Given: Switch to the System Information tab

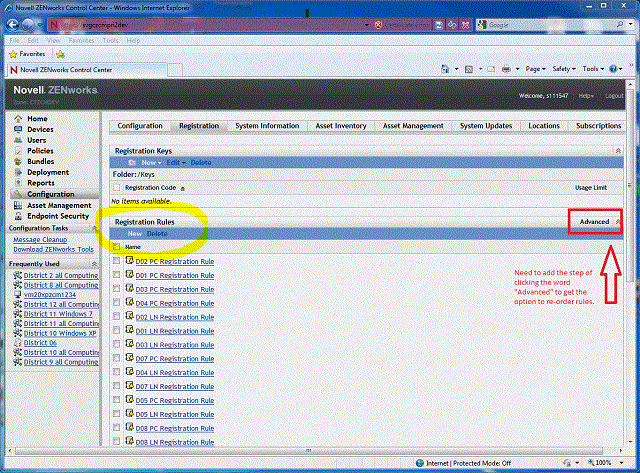Looking at the screenshot, I should pyautogui.click(x=267, y=126).
